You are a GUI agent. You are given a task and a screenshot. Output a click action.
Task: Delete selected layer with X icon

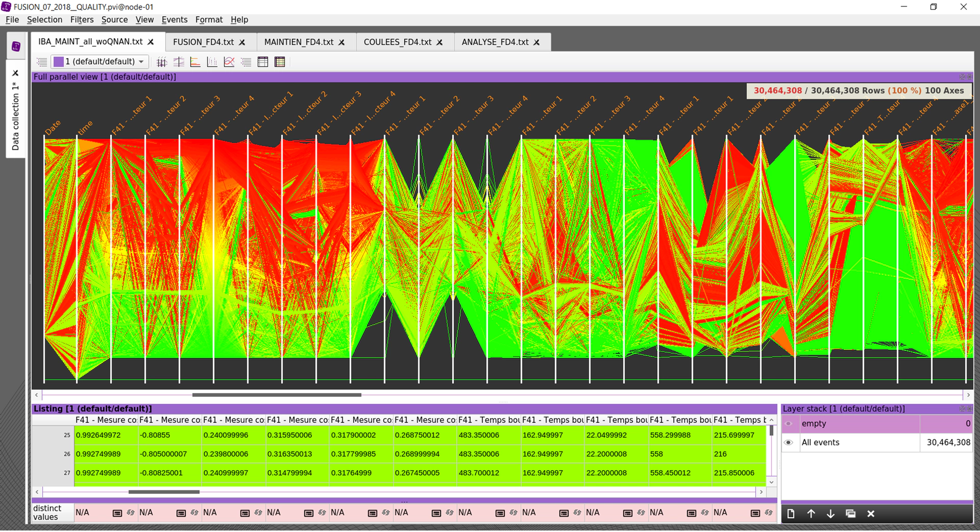click(x=871, y=514)
